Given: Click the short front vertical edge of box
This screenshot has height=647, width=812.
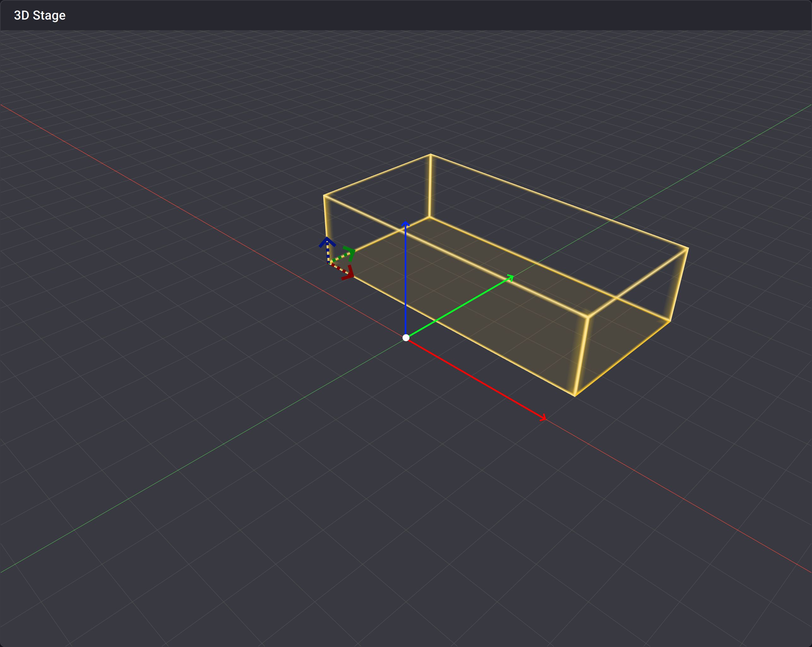Looking at the screenshot, I should tap(582, 356).
